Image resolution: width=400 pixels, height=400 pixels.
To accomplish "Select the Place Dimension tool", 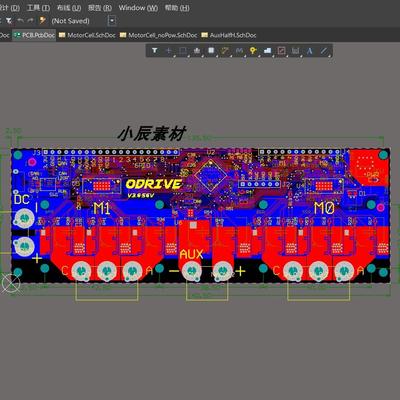I will [x=295, y=51].
